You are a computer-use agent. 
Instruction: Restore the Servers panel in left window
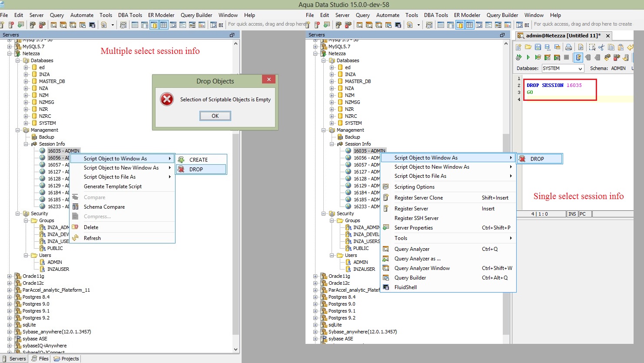(x=232, y=35)
